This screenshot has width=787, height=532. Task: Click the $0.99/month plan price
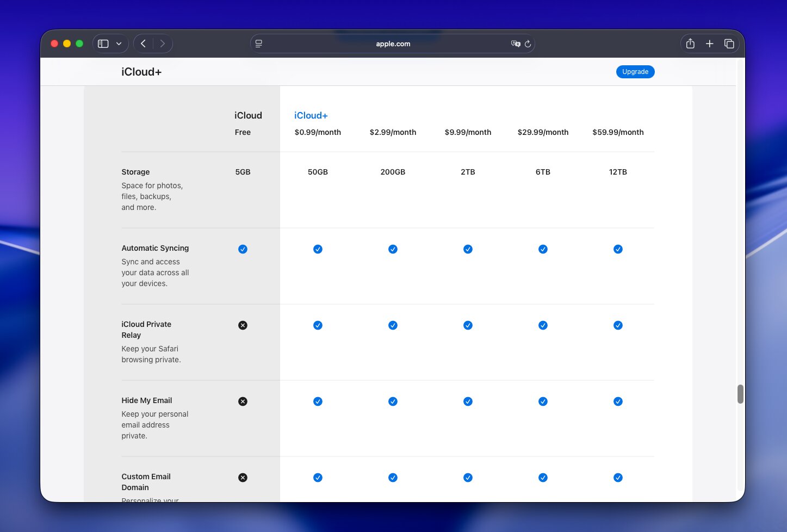click(318, 132)
